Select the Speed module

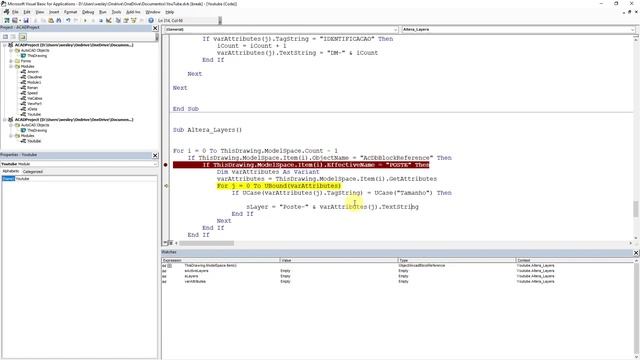[x=32, y=93]
